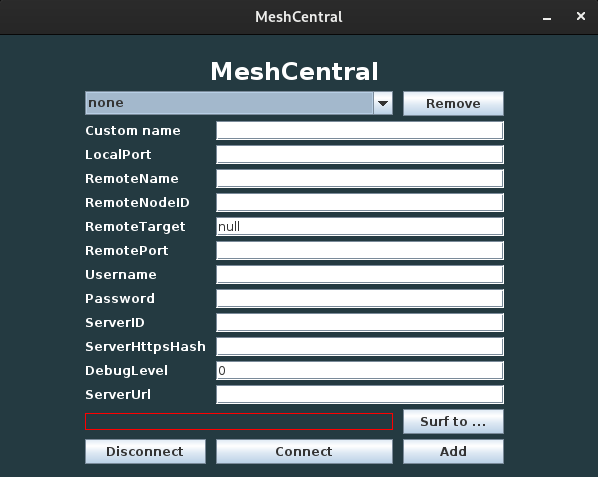
Task: Click into the Password field
Action: 360,299
